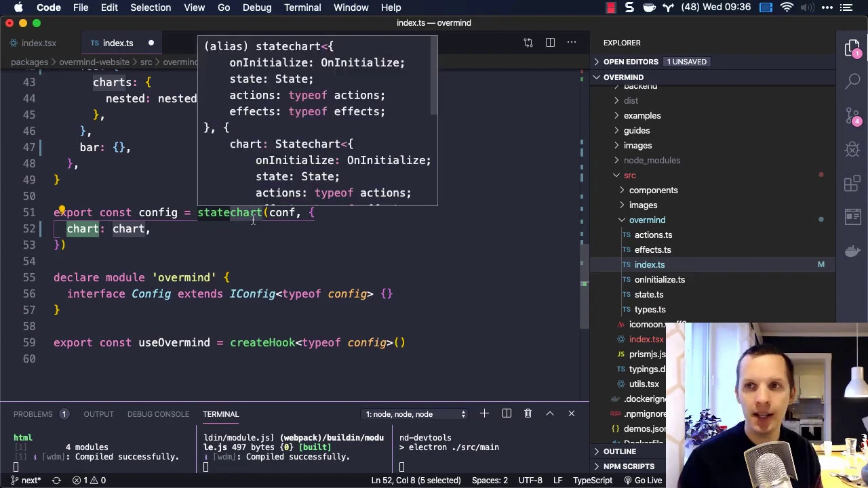Open the Explorer view in activity bar
This screenshot has height=488, width=868.
tap(852, 49)
